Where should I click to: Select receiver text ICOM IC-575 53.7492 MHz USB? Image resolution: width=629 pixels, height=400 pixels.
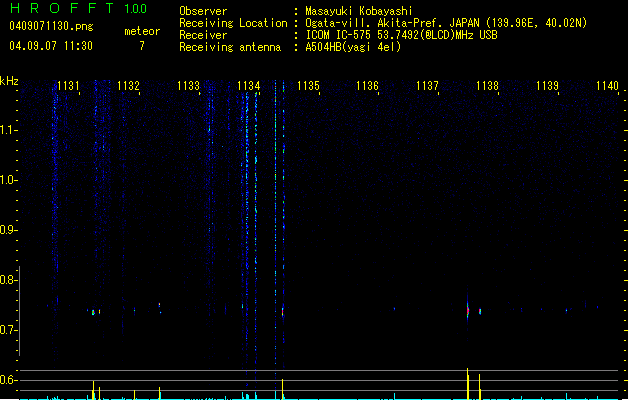pyautogui.click(x=401, y=35)
